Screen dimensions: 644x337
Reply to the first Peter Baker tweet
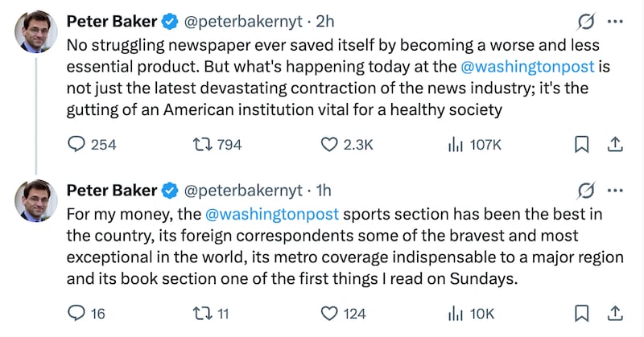click(x=77, y=145)
